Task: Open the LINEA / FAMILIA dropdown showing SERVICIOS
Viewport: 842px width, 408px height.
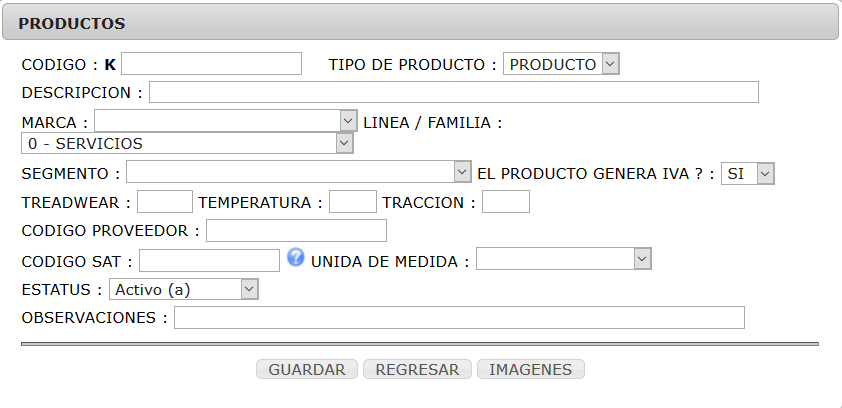Action: [187, 143]
